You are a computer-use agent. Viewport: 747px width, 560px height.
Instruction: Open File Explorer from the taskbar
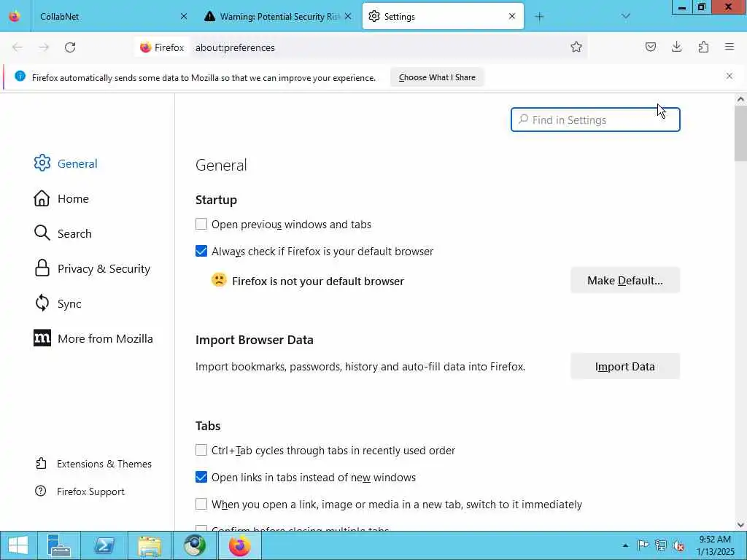[x=149, y=545]
